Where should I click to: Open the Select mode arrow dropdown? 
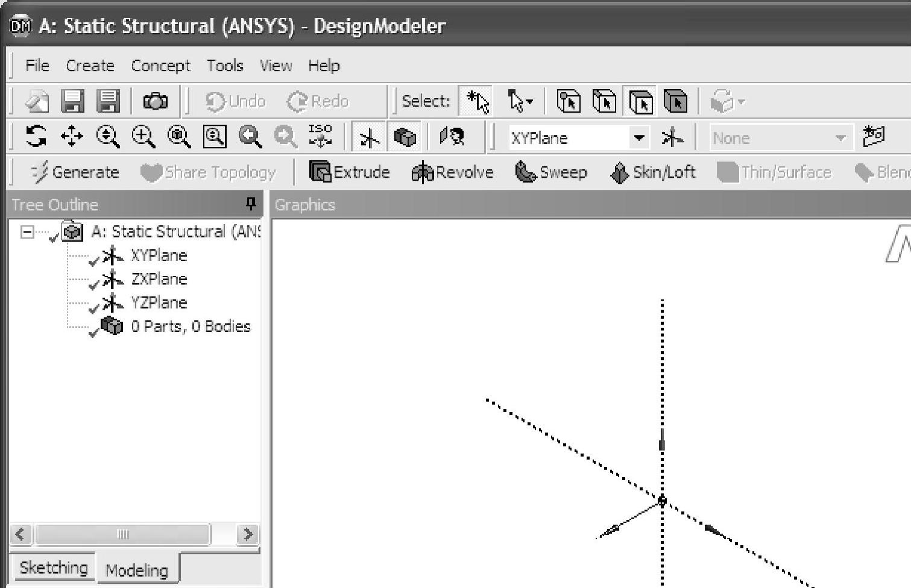520,101
